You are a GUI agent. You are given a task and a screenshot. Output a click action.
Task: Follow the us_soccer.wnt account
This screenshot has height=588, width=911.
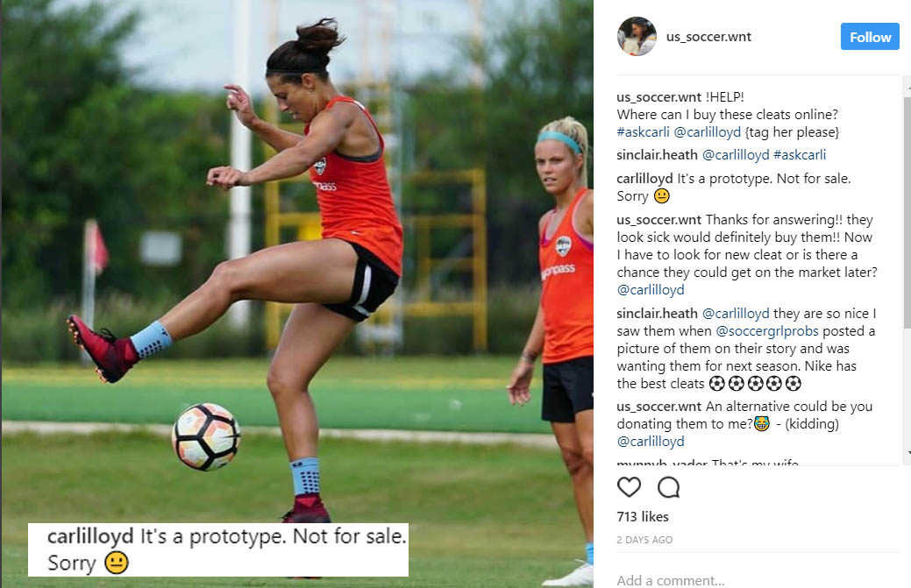tap(870, 37)
